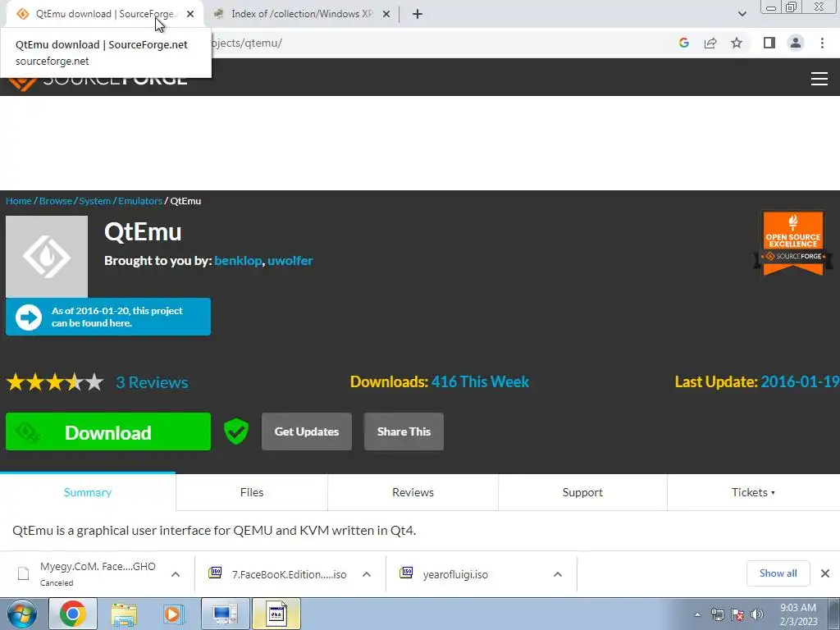Click the volume speaker tray icon
Viewport: 840px width, 630px height.
point(757,614)
